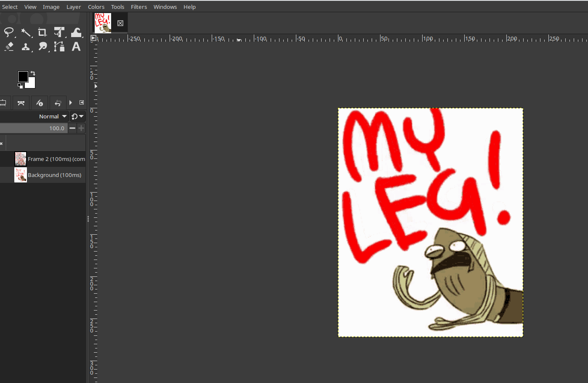Image resolution: width=588 pixels, height=383 pixels.
Task: Click the white background color swatch
Action: click(32, 84)
